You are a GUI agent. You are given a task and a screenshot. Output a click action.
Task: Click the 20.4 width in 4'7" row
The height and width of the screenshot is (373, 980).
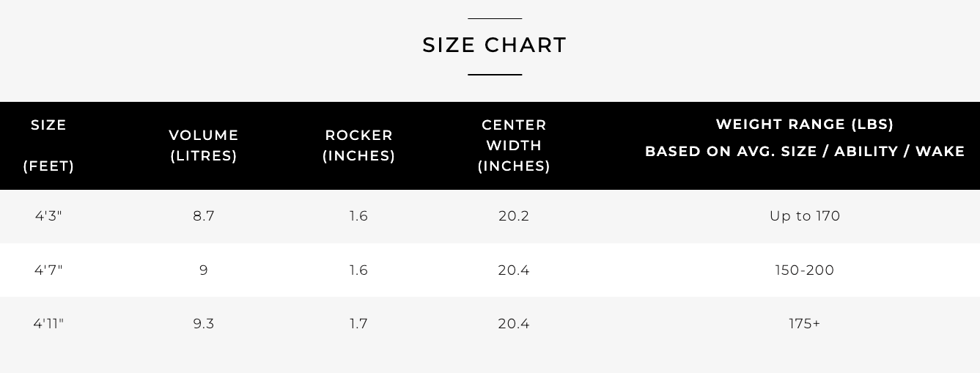514,270
